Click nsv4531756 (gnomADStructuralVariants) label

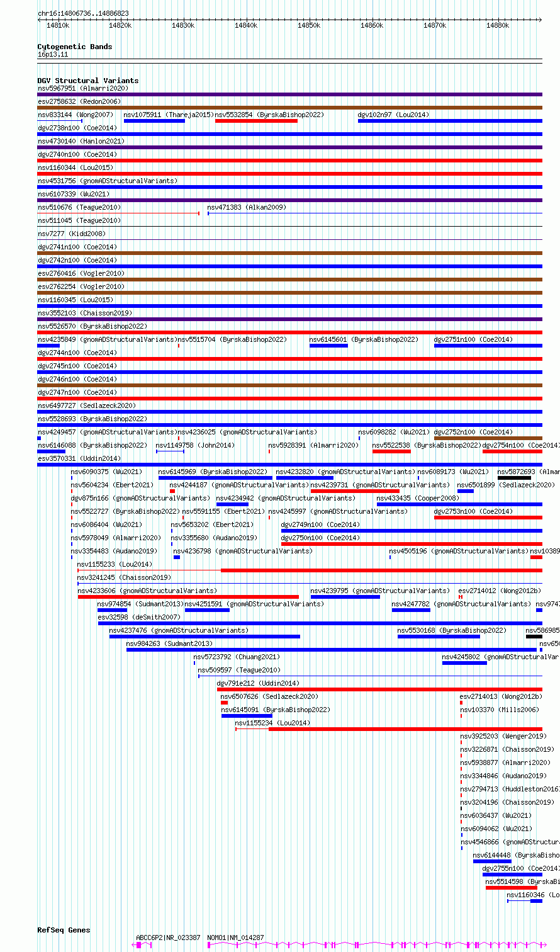(x=108, y=181)
